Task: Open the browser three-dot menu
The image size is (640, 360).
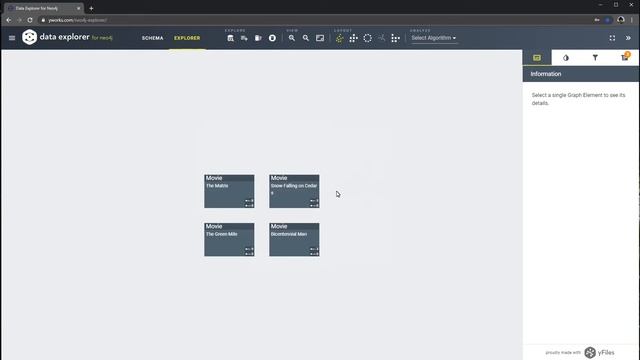Action: pos(632,20)
